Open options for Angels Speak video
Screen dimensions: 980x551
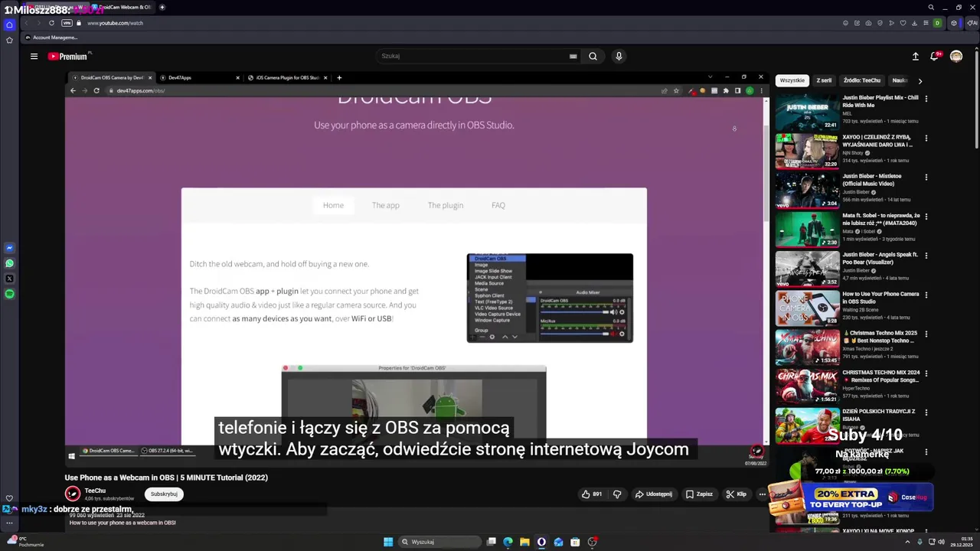(x=926, y=256)
